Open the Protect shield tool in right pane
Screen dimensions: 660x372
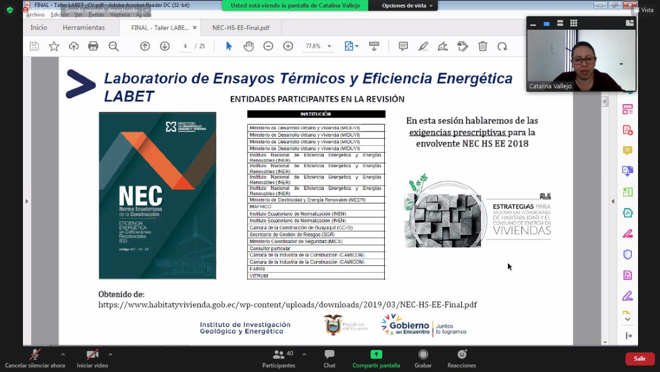click(628, 254)
